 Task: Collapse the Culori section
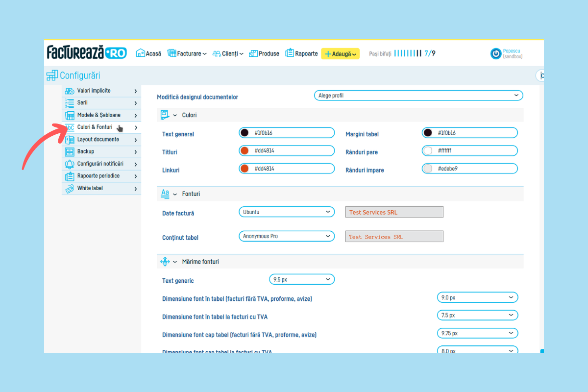[x=175, y=115]
